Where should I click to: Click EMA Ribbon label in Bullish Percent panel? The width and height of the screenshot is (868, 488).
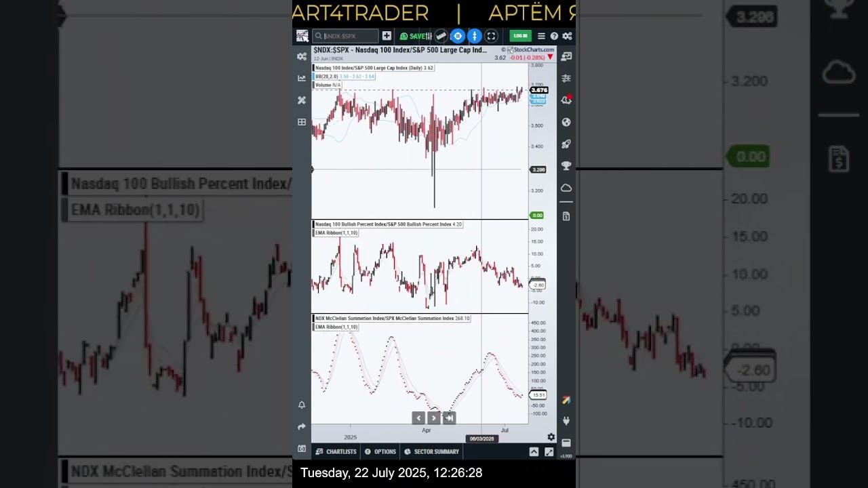pyautogui.click(x=336, y=233)
